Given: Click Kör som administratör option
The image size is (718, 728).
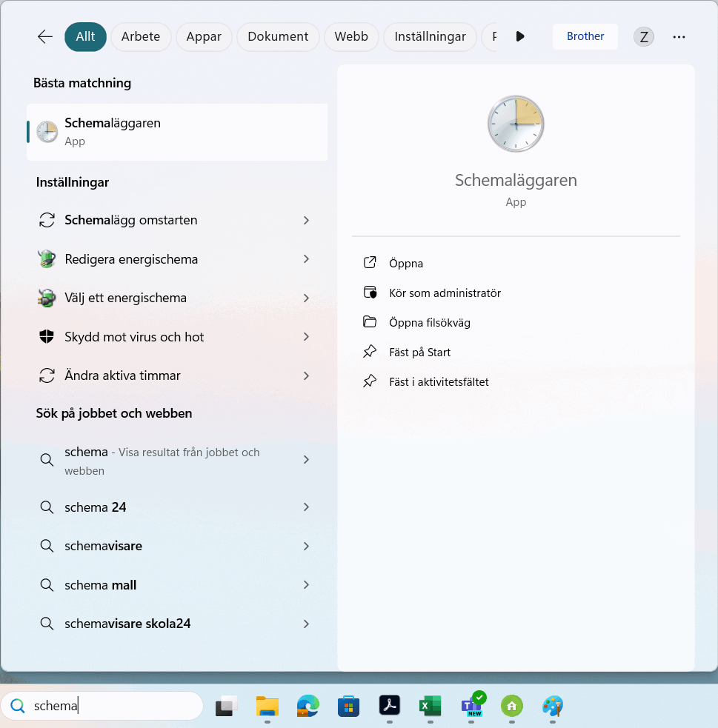Looking at the screenshot, I should (445, 293).
